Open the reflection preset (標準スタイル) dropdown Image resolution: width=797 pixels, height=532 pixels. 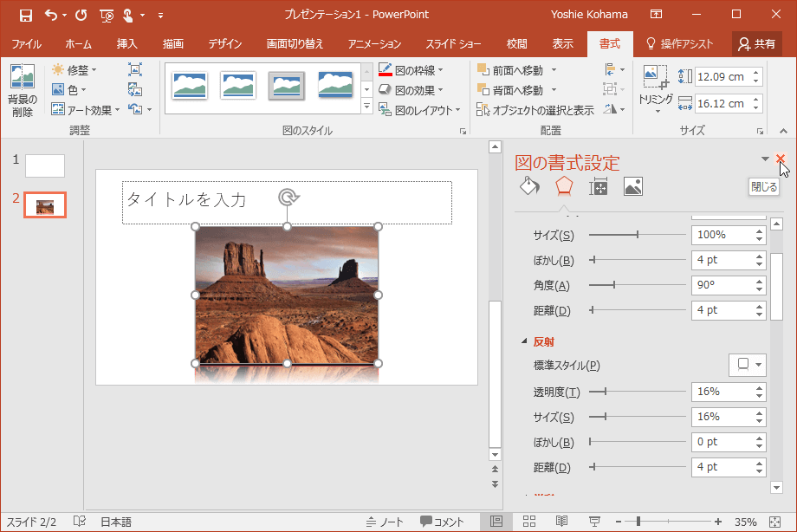tap(747, 365)
